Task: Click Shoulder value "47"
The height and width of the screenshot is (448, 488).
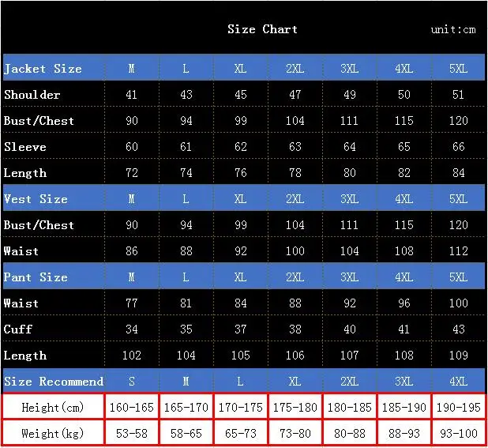Action: pos(295,94)
